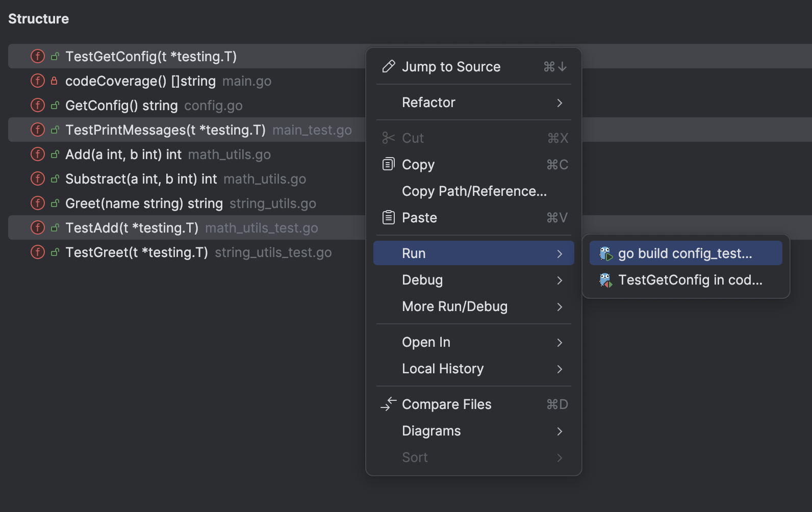Select Add(a int, b int) int entry
This screenshot has width=812, height=512.
(x=123, y=155)
